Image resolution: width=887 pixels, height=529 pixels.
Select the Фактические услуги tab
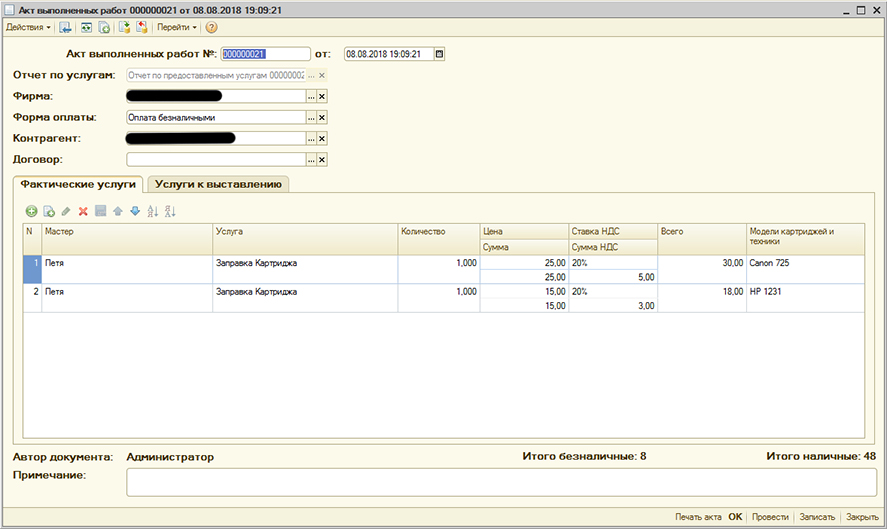(x=78, y=184)
